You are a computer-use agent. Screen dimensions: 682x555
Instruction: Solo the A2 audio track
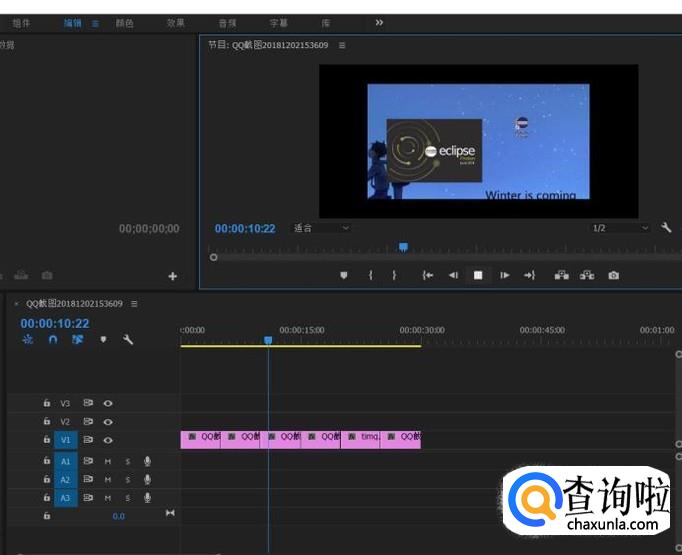click(x=128, y=479)
